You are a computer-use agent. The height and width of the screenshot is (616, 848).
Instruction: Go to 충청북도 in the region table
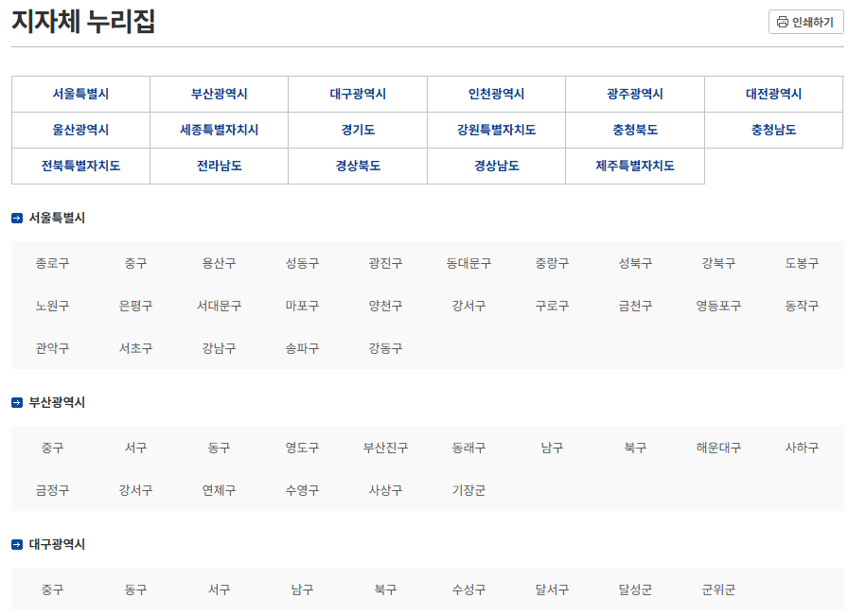[635, 130]
